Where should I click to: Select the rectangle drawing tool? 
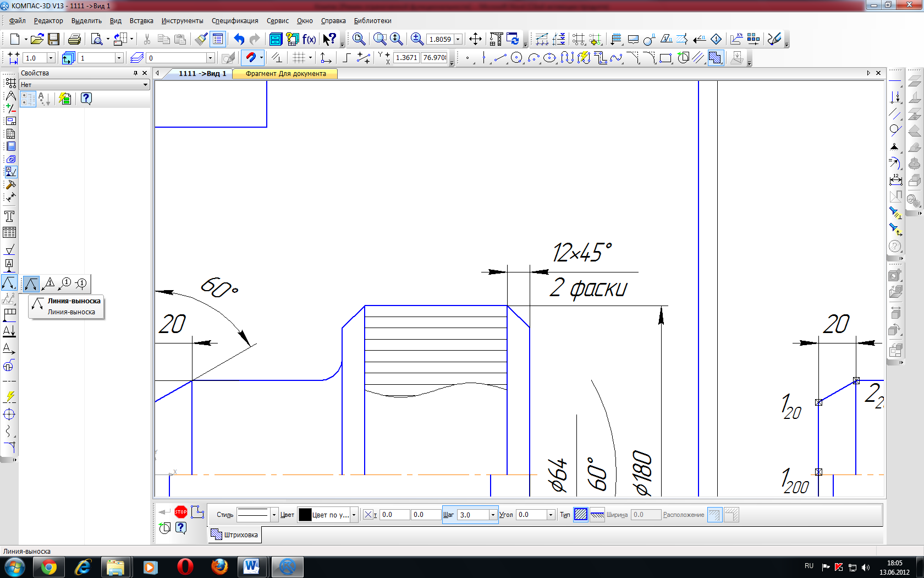click(665, 57)
